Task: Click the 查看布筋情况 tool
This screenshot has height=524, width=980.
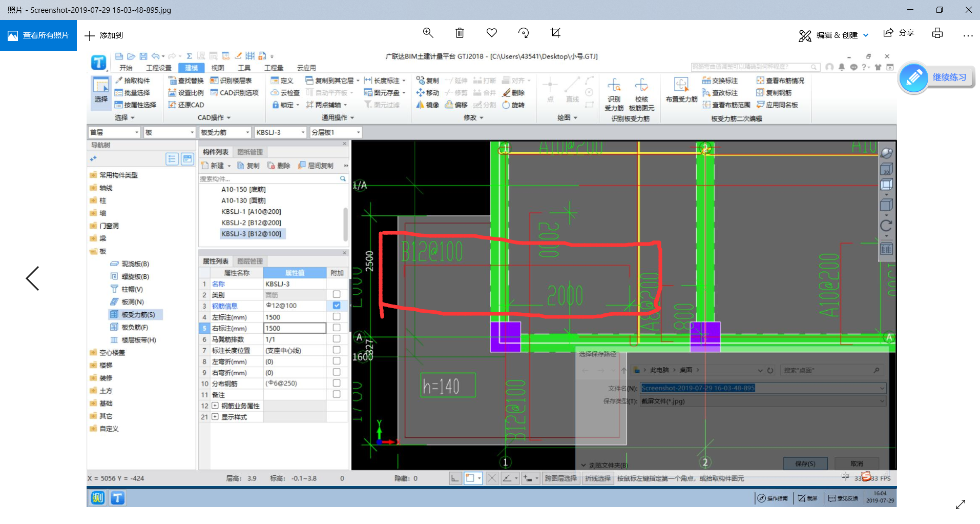Action: coord(780,80)
